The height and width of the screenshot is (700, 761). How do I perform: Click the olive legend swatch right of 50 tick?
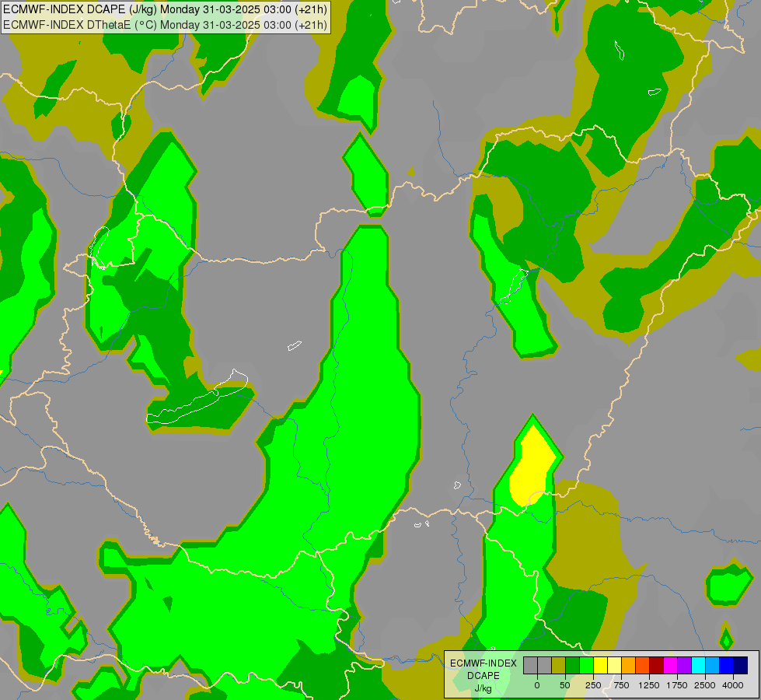pyautogui.click(x=558, y=666)
